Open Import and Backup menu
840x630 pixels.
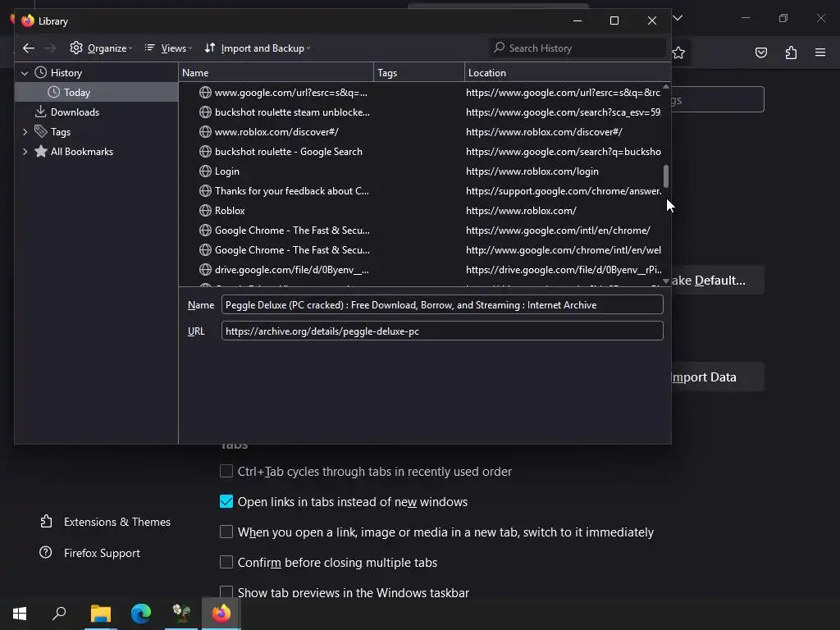[257, 48]
